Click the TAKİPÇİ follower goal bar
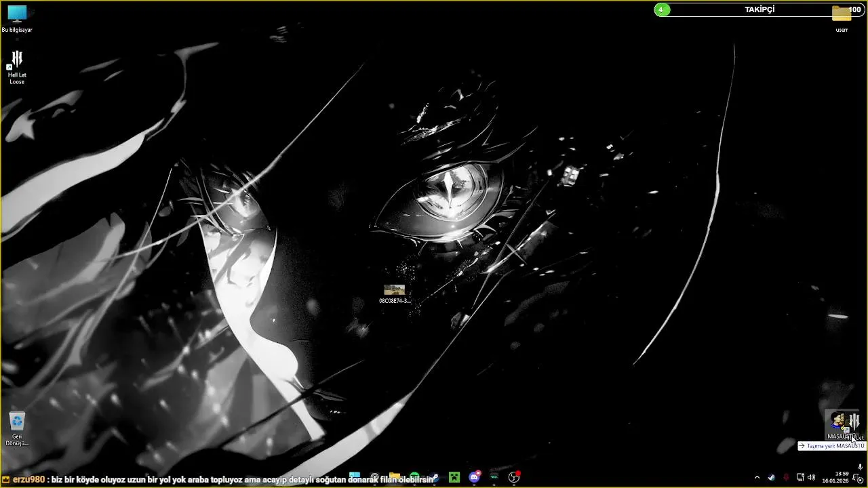This screenshot has width=868, height=488. [759, 9]
